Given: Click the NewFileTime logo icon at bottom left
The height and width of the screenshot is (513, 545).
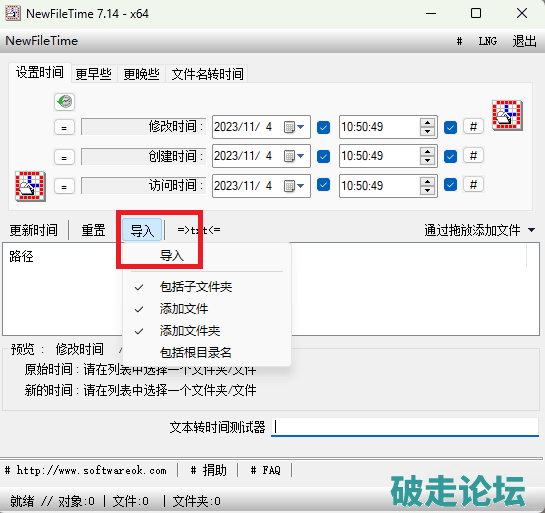Looking at the screenshot, I should tap(30, 186).
